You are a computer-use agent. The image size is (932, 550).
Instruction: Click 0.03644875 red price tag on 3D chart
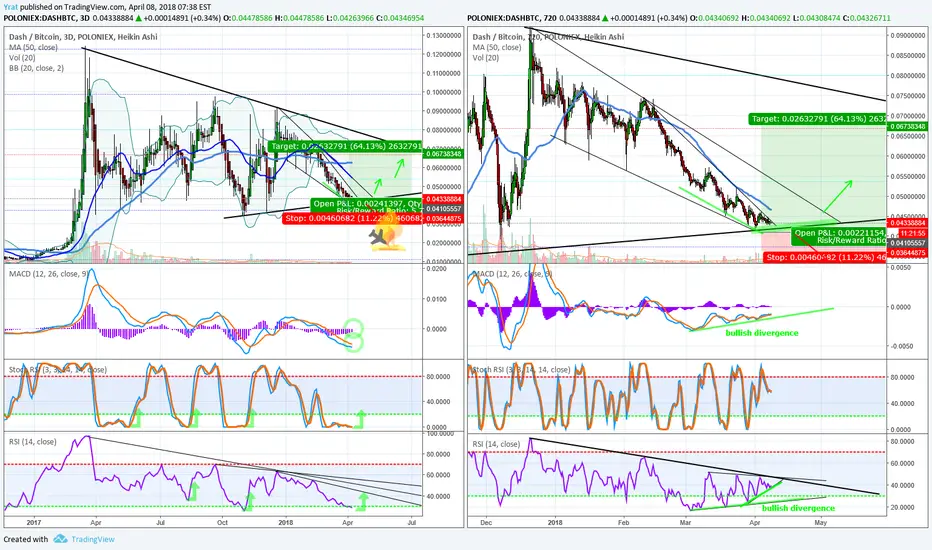(x=443, y=218)
